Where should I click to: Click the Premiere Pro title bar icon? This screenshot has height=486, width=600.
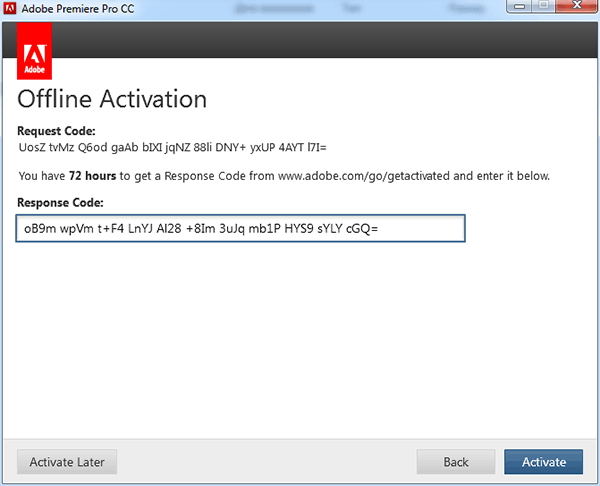click(10, 8)
